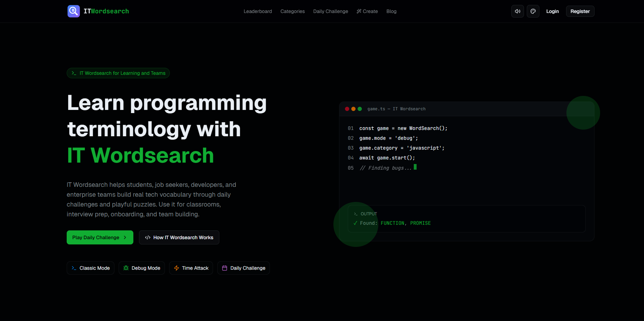Open the Leaderboard dropdown item

[x=258, y=11]
